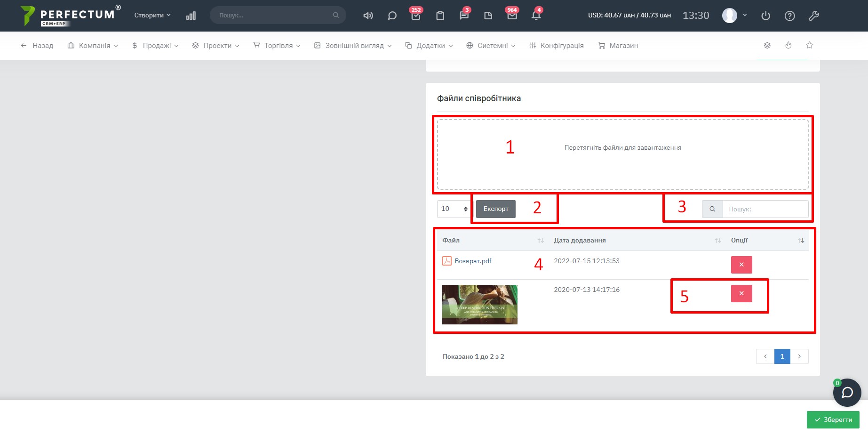Viewport: 868px width, 436px height.
Task: Delete the Возврат.pdf file
Action: tap(741, 265)
